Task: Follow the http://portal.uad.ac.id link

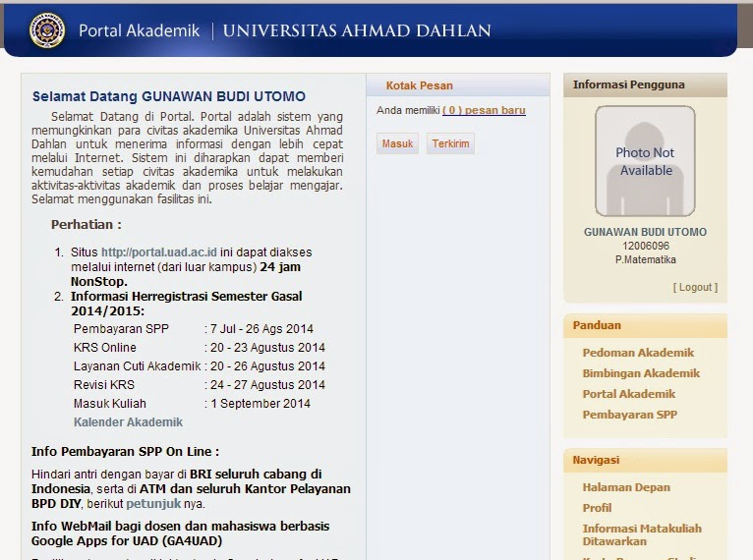Action: (x=159, y=252)
